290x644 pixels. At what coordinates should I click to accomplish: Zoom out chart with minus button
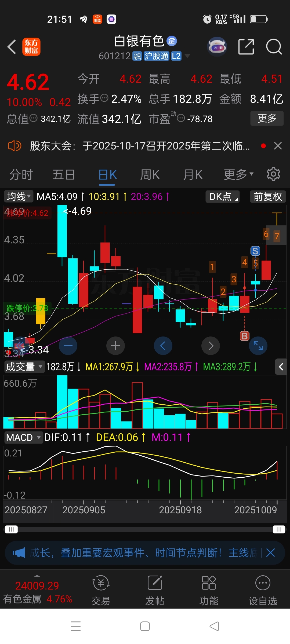(68, 346)
